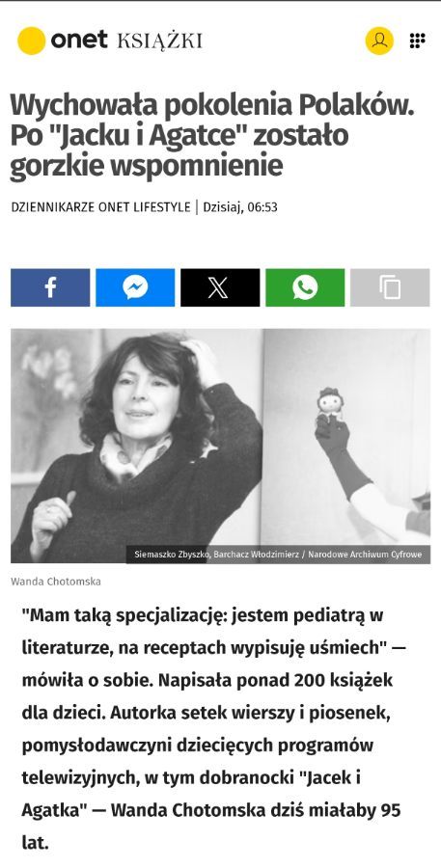The width and height of the screenshot is (441, 868).
Task: Click the publication time Dzisiaj, 06:53
Action: tap(240, 207)
